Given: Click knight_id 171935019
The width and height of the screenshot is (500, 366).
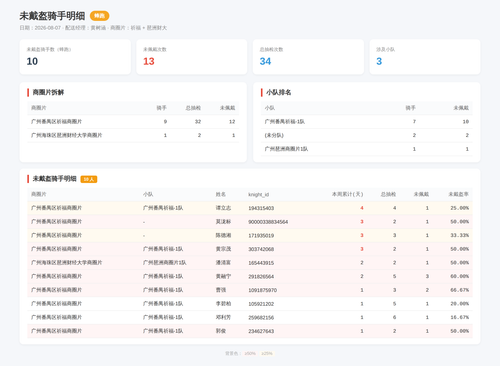Looking at the screenshot, I should (x=261, y=235).
